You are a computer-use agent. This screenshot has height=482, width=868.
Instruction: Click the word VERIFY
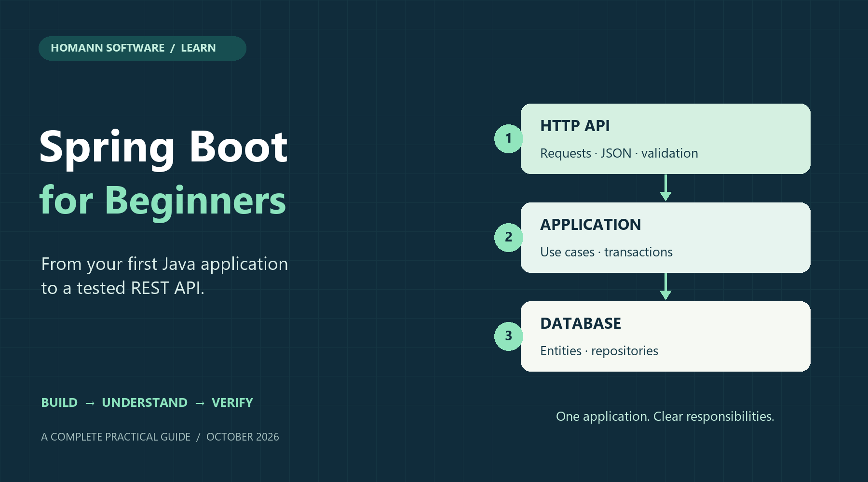pos(232,402)
